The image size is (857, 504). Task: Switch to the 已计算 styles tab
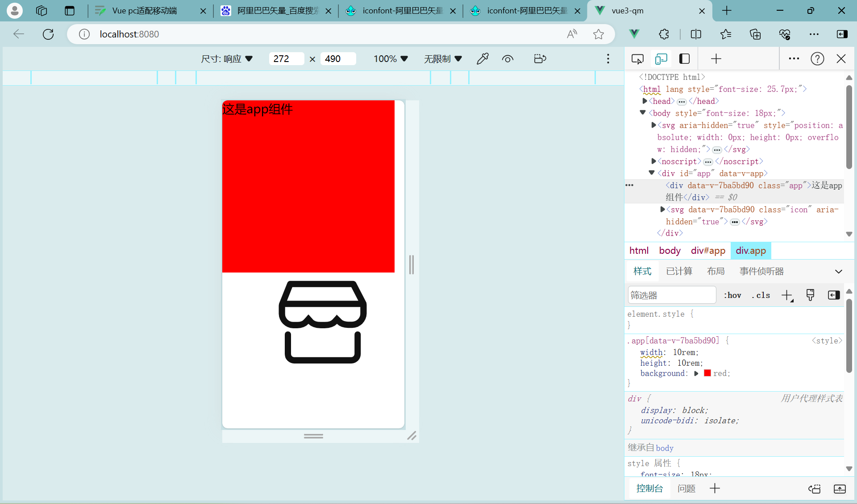679,271
